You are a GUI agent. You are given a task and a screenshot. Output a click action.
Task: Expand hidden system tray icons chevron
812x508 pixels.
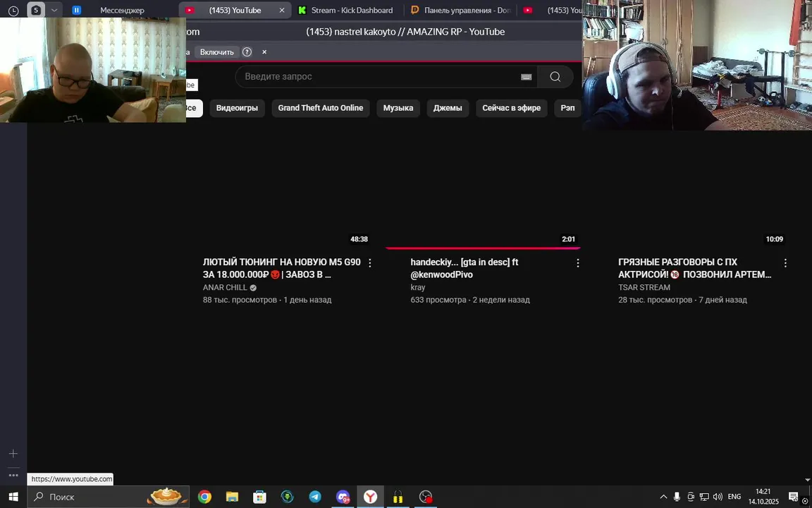click(663, 497)
